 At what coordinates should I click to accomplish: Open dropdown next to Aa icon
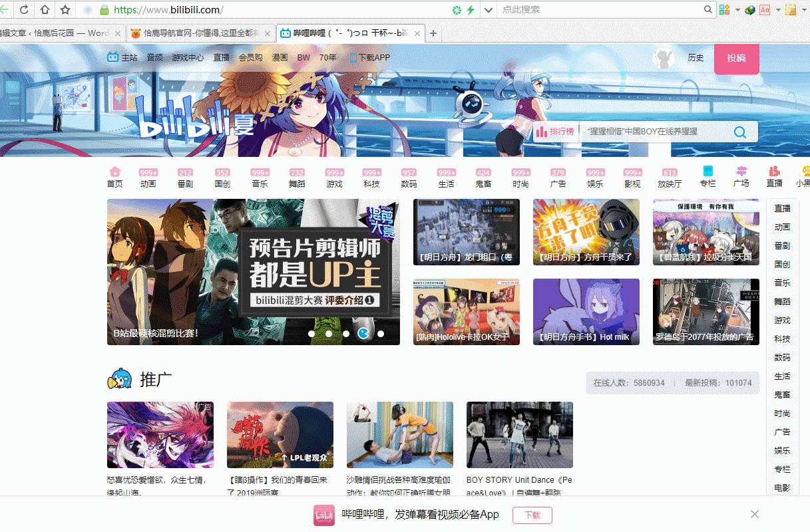pos(777,10)
